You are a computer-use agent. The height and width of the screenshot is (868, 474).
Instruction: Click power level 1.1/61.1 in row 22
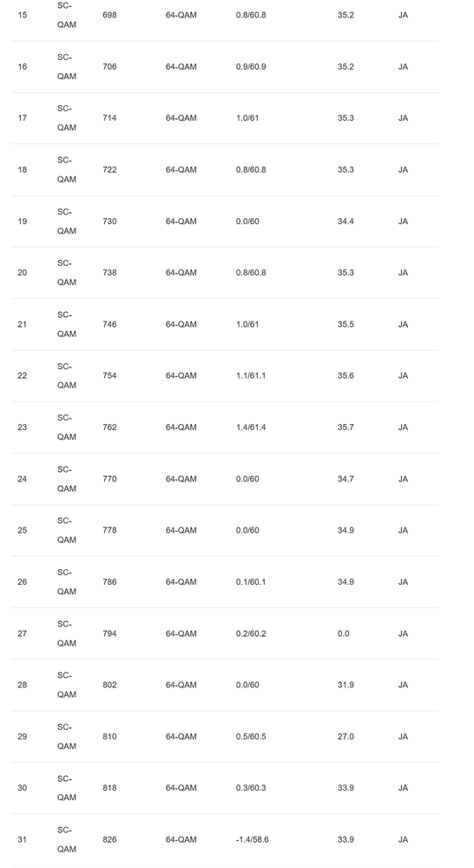pyautogui.click(x=251, y=375)
